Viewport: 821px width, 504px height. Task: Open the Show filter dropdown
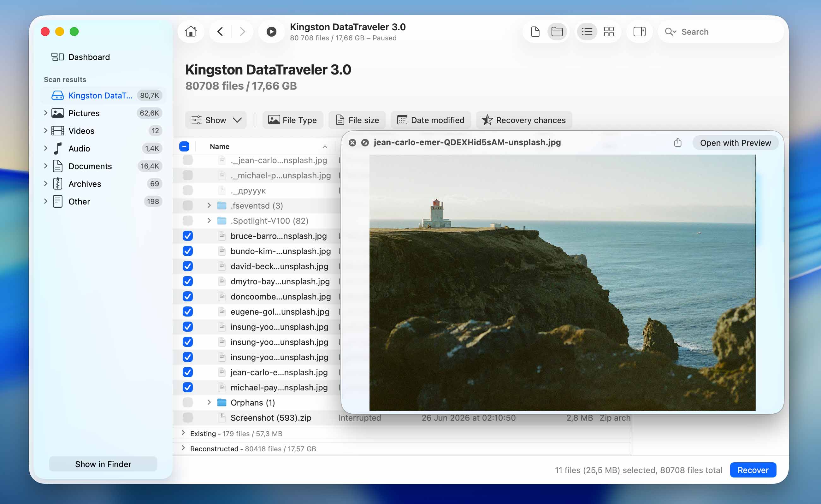(x=216, y=120)
